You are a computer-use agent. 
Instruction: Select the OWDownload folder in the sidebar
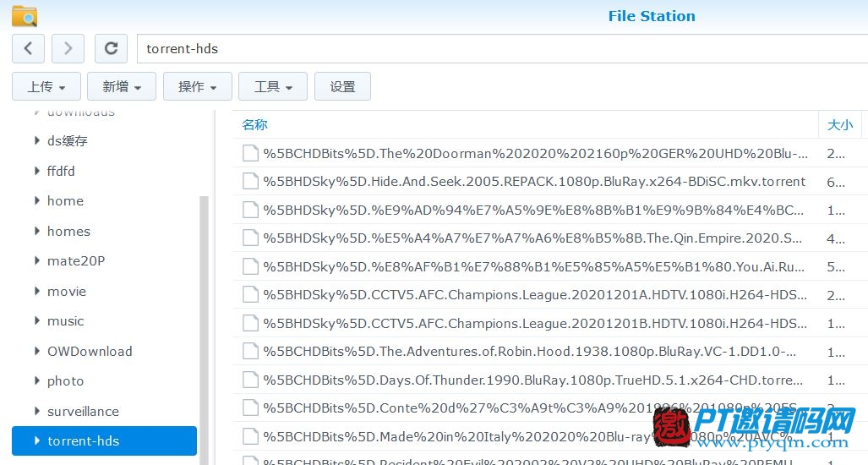(x=90, y=351)
